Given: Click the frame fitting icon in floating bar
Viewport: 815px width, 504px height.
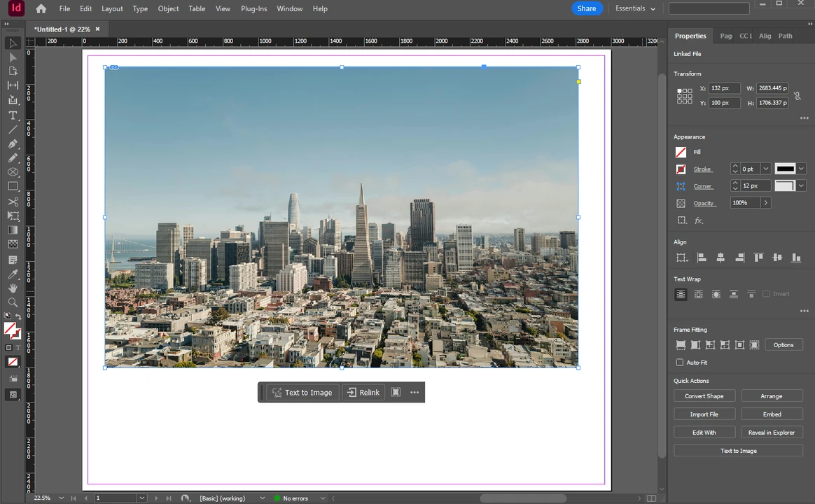Looking at the screenshot, I should coord(396,392).
